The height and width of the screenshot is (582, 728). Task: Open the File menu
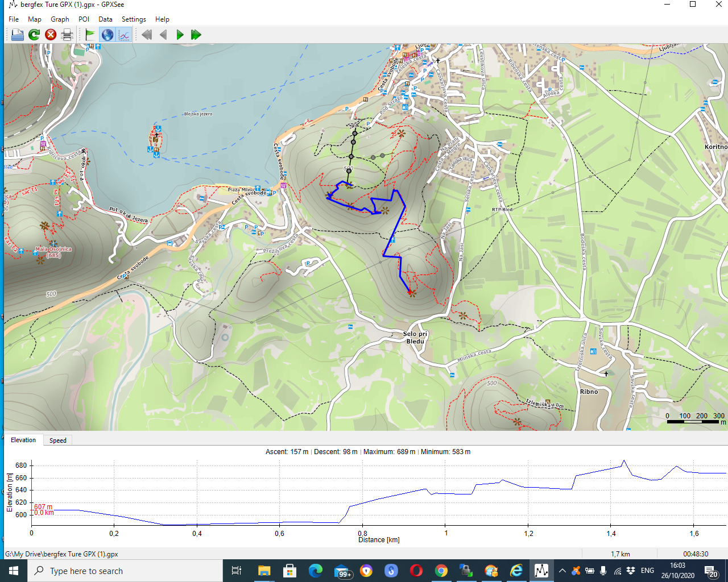point(14,19)
